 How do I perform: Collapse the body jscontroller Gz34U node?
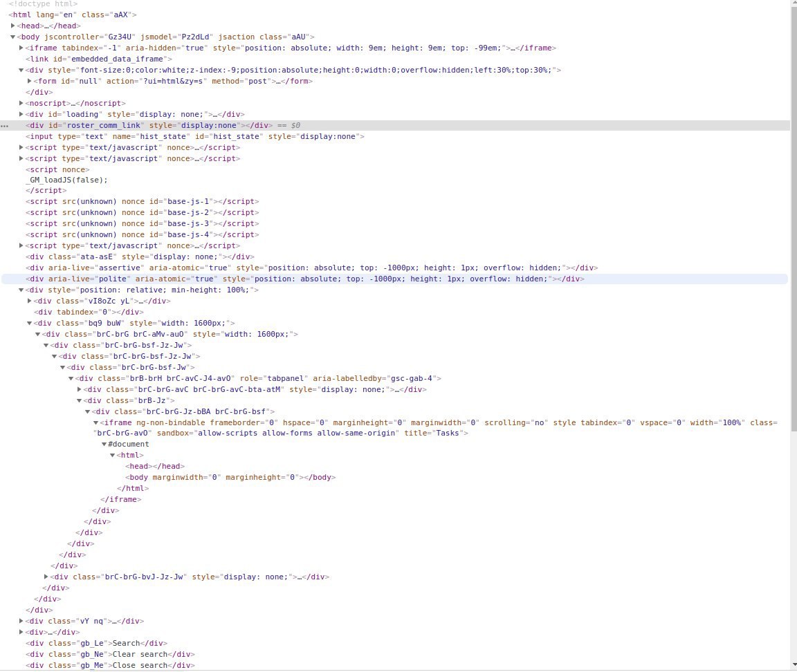pos(12,37)
